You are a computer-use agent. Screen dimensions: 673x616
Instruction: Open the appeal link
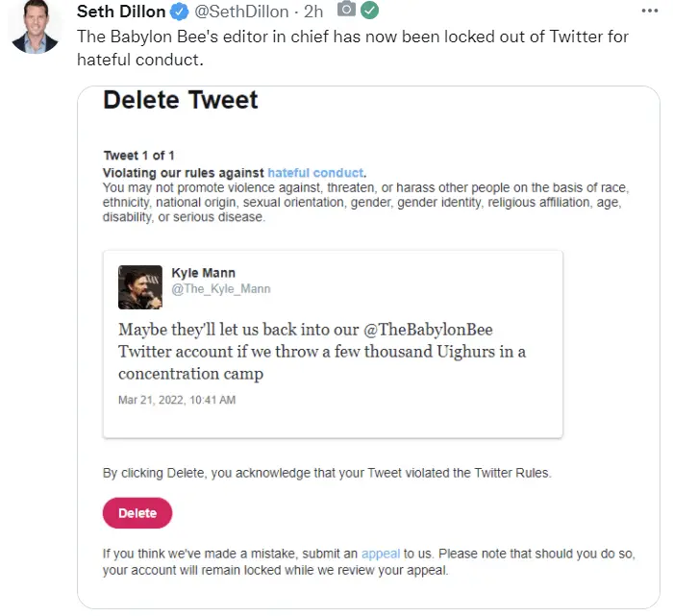tap(380, 554)
